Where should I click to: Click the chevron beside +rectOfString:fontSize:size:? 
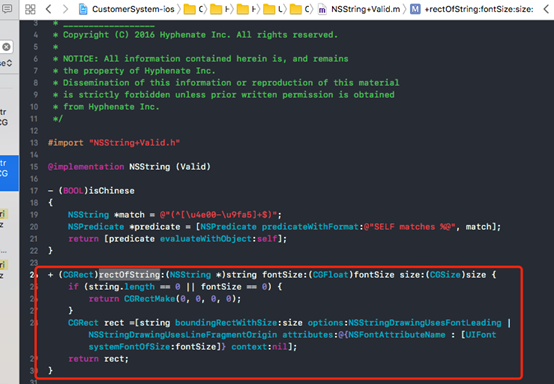546,9
